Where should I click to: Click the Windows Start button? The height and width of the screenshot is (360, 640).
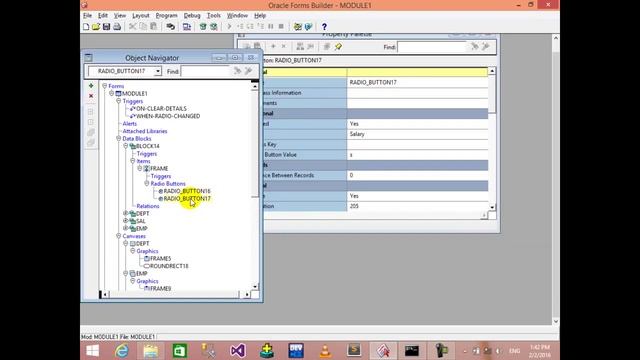[93, 351]
